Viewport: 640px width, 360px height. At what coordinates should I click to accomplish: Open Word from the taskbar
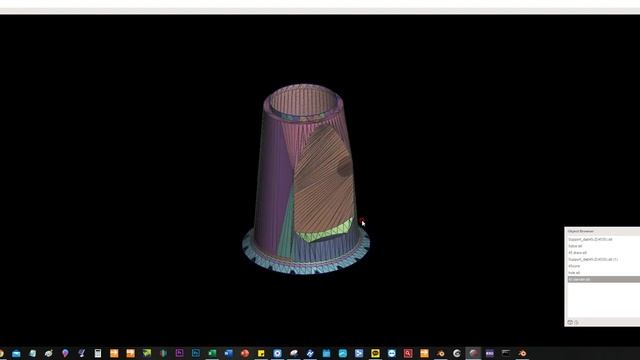tap(228, 353)
